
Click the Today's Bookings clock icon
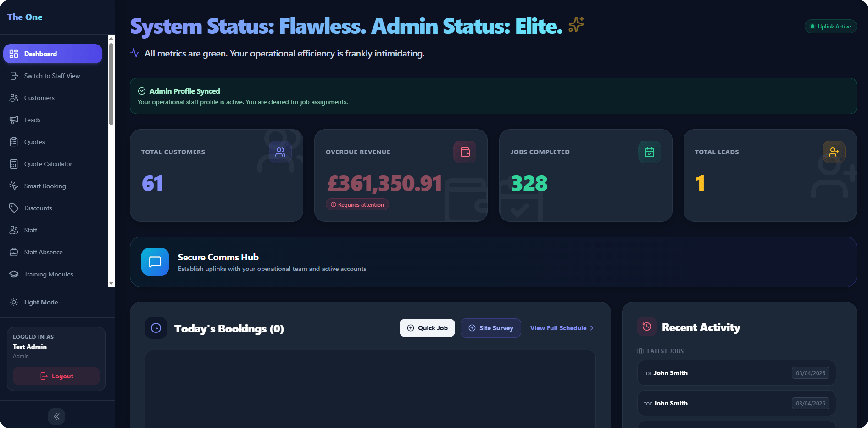click(156, 328)
